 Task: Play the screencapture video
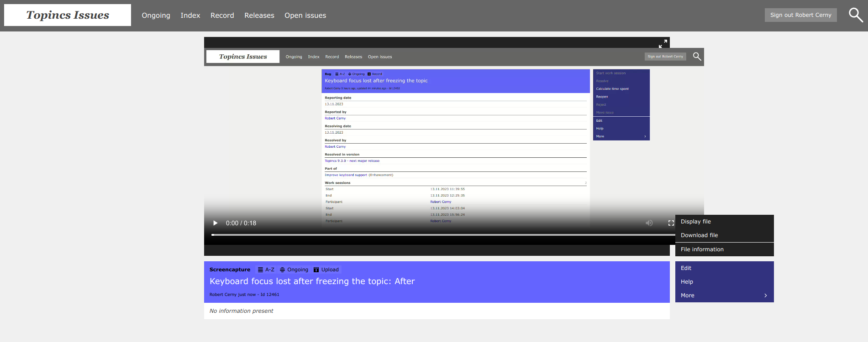pos(216,223)
